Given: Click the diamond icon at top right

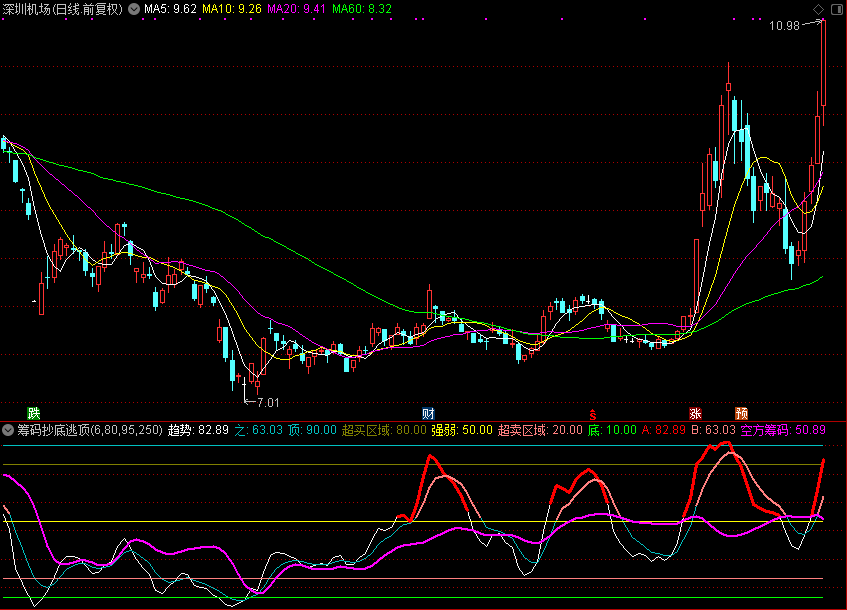Looking at the screenshot, I should click(818, 9).
